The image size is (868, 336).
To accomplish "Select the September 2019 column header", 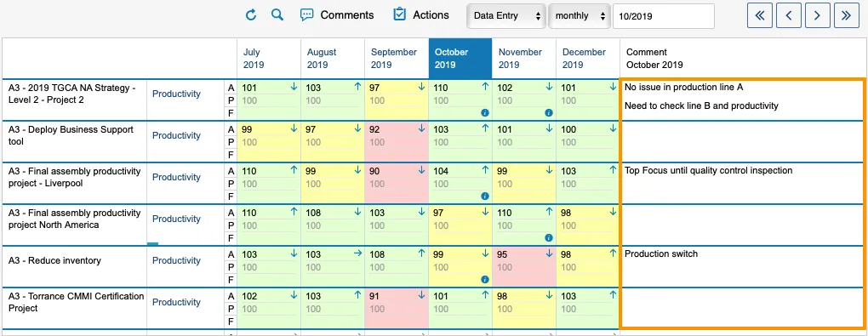I will tap(397, 58).
